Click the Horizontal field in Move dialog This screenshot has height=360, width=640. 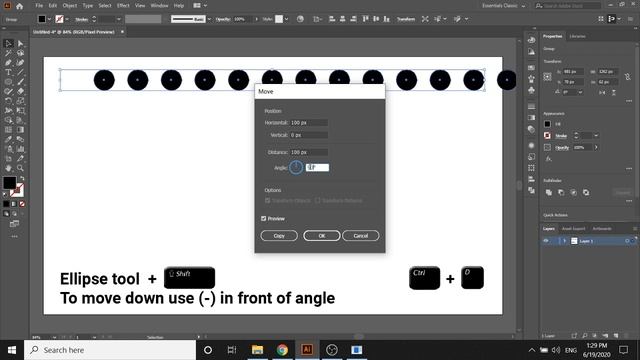pyautogui.click(x=309, y=122)
